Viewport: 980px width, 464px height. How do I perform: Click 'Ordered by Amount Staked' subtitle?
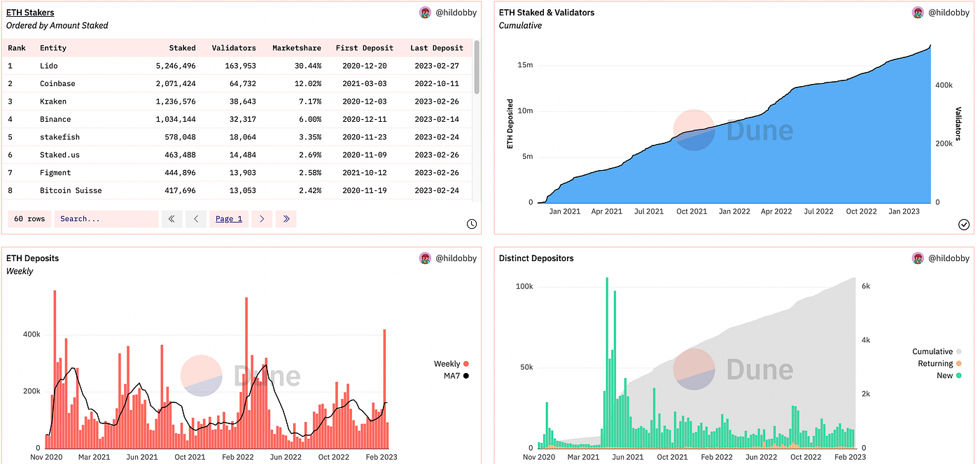57,25
